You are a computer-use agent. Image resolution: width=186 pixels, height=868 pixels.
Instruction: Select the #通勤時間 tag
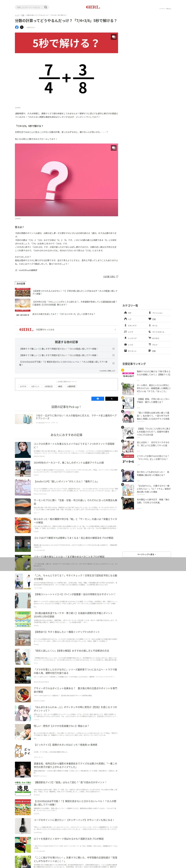click(71, 387)
